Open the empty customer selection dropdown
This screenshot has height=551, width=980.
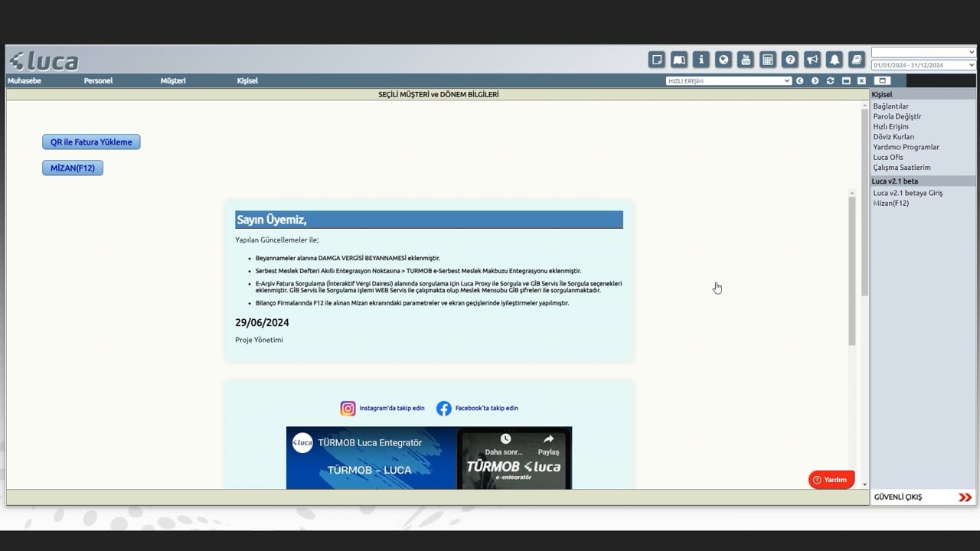[x=923, y=52]
